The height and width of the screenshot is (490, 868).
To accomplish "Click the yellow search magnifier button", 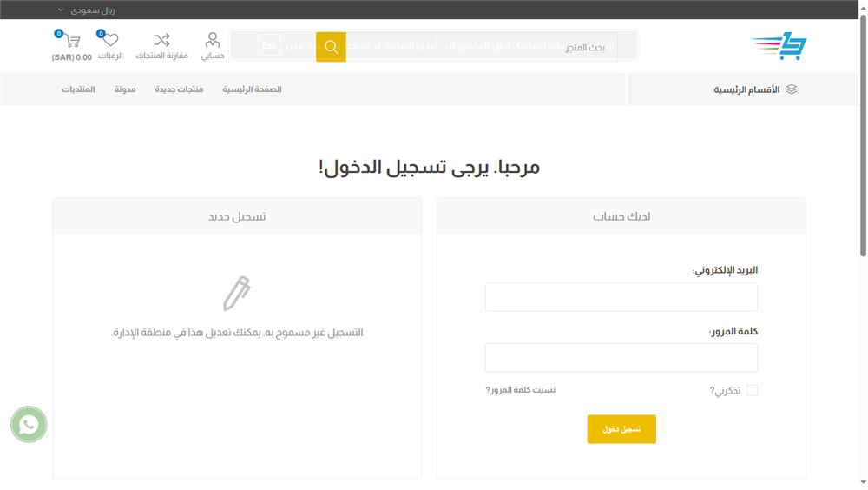I will [331, 47].
